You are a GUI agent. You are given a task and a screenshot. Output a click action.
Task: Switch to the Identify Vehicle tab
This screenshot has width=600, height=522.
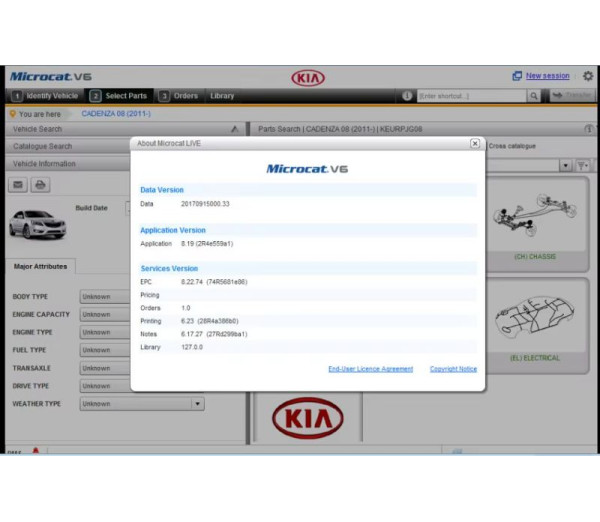pyautogui.click(x=46, y=96)
